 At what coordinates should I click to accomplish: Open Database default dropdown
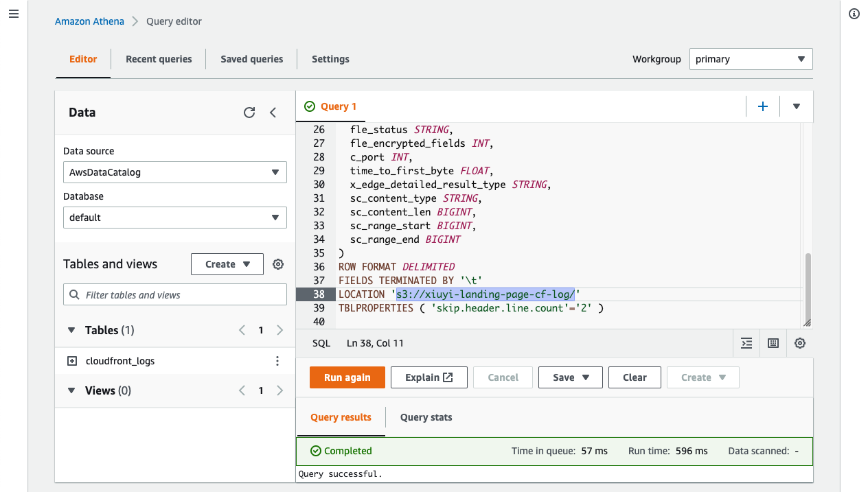point(175,218)
